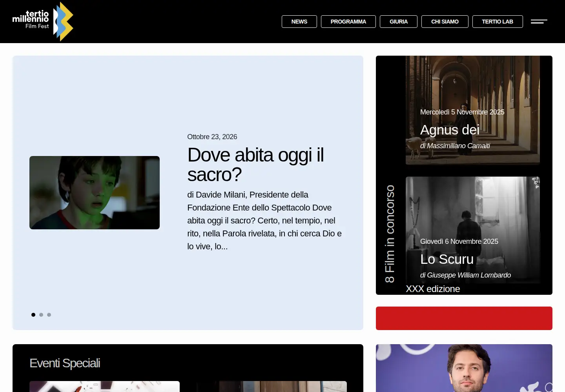Open the first Eventi Speciali thumbnail
The height and width of the screenshot is (392, 565).
click(x=104, y=387)
